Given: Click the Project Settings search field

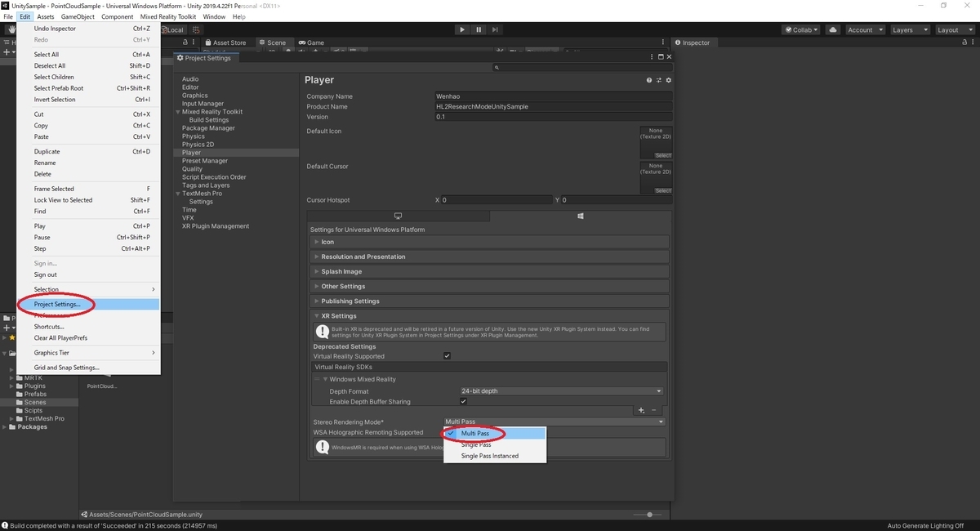Looking at the screenshot, I should point(583,69).
